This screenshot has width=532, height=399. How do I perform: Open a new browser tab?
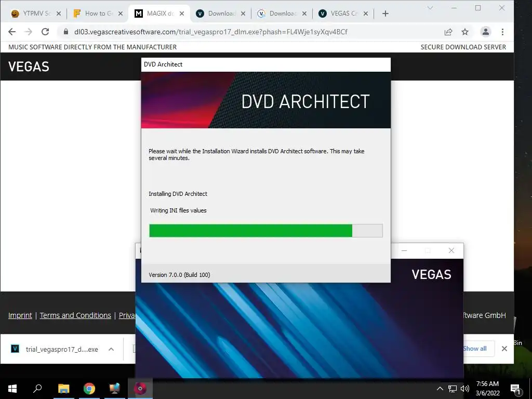(385, 14)
